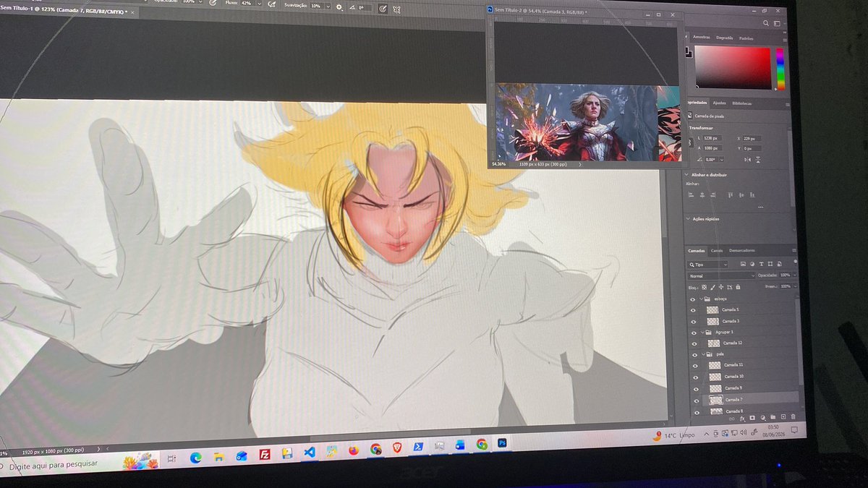868x488 pixels.
Task: Create a new layer group
Action: tap(773, 417)
